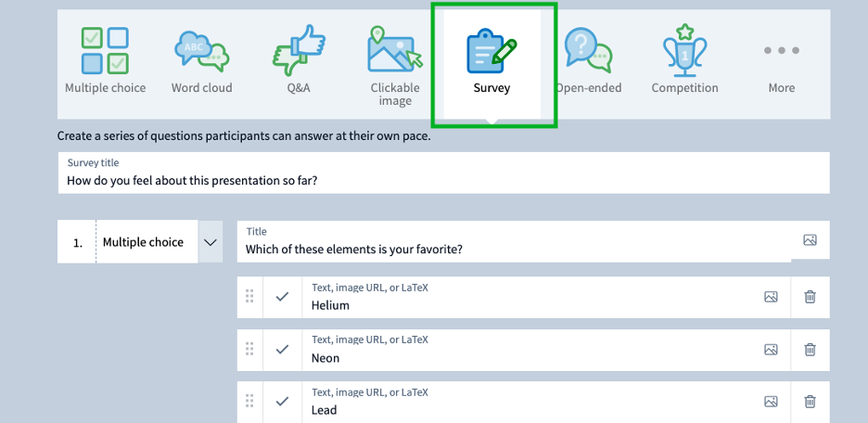Open the Multiple choice question type selector
Image resolution: width=868 pixels, height=423 pixels.
(143, 242)
